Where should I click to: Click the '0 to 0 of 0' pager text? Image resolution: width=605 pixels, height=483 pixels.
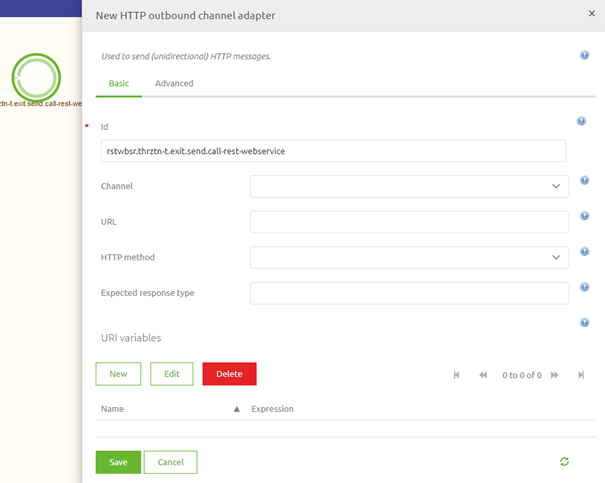(522, 375)
